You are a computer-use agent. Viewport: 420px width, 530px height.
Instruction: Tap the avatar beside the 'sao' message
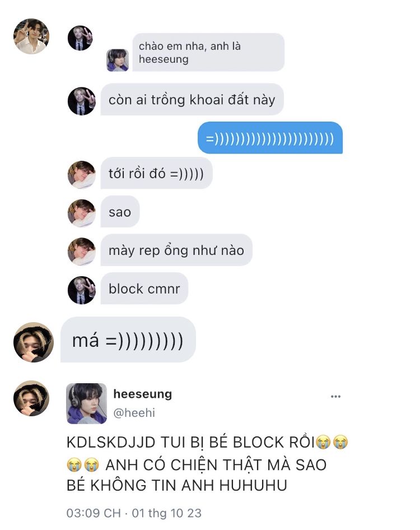point(81,213)
